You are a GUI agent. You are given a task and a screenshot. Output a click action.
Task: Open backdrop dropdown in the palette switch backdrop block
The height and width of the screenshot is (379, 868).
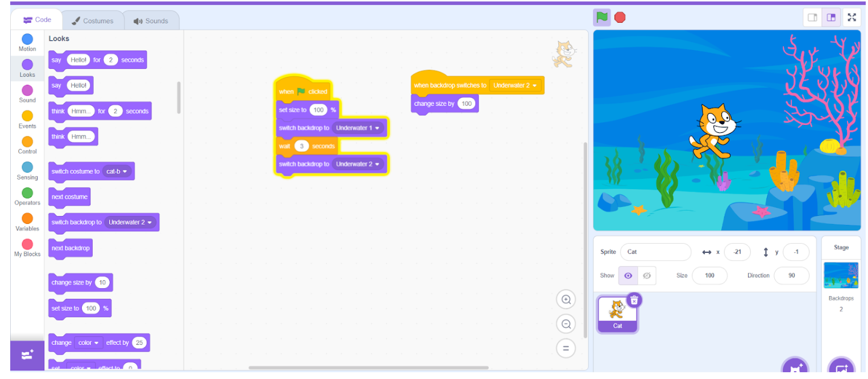(131, 222)
